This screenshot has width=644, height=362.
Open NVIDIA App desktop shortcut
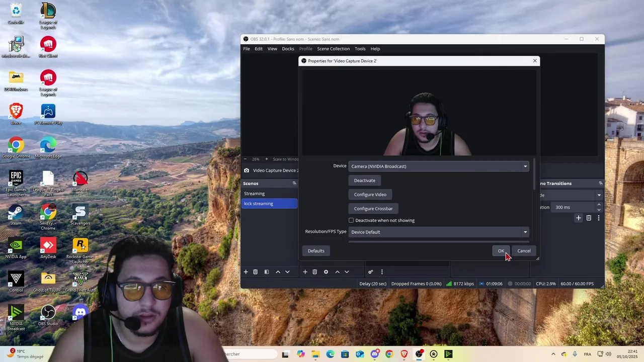coord(16,249)
